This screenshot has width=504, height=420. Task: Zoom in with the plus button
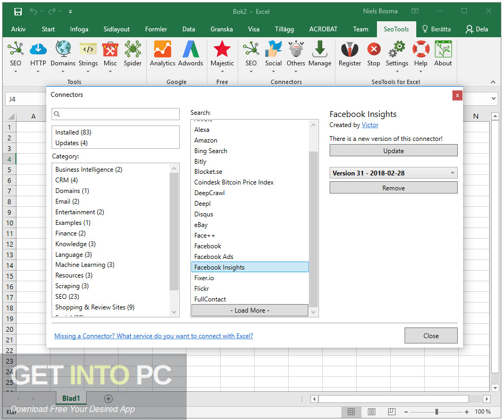point(466,411)
